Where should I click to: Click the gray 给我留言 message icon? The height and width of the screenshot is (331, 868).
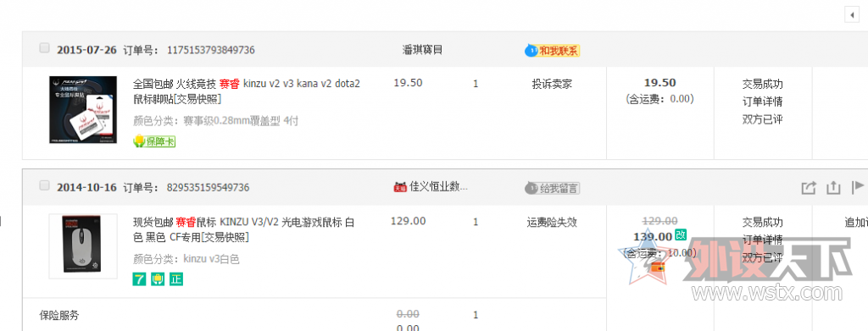[x=552, y=189]
